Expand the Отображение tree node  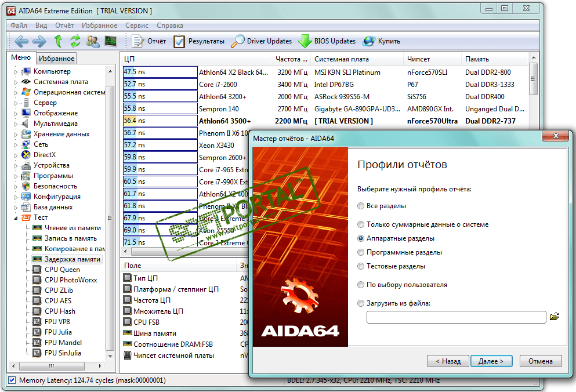click(16, 113)
